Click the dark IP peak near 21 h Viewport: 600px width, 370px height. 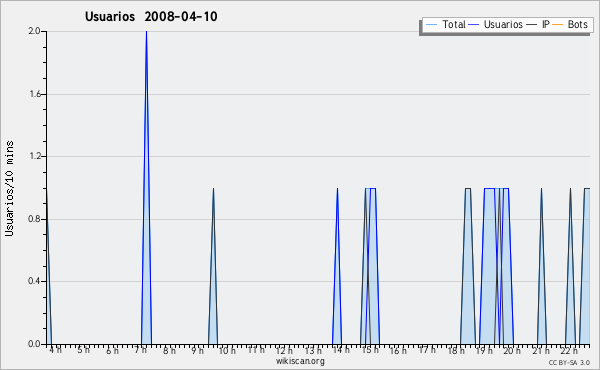(541, 266)
